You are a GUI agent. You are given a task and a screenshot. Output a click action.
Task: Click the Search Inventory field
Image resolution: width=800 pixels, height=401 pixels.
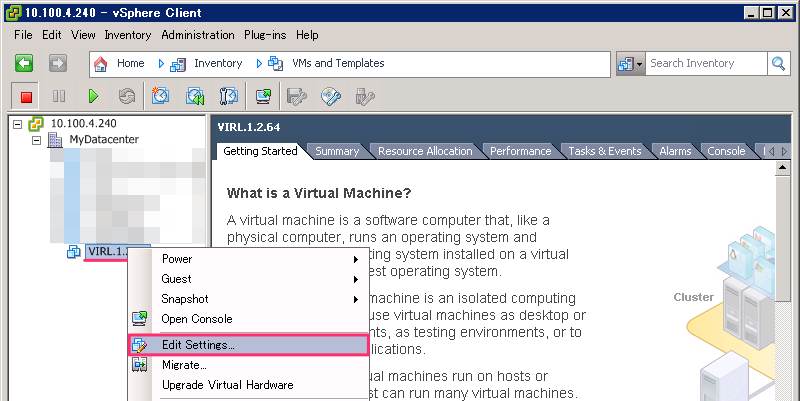pyautogui.click(x=706, y=64)
